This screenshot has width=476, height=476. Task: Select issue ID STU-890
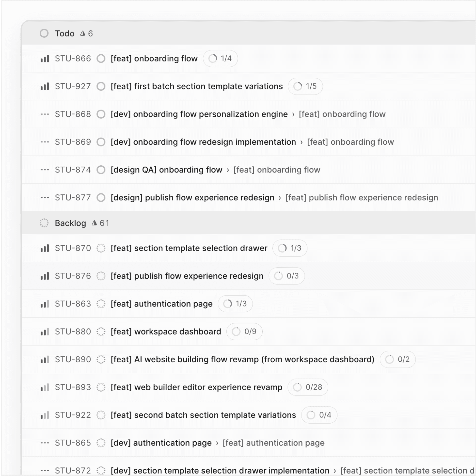(73, 360)
